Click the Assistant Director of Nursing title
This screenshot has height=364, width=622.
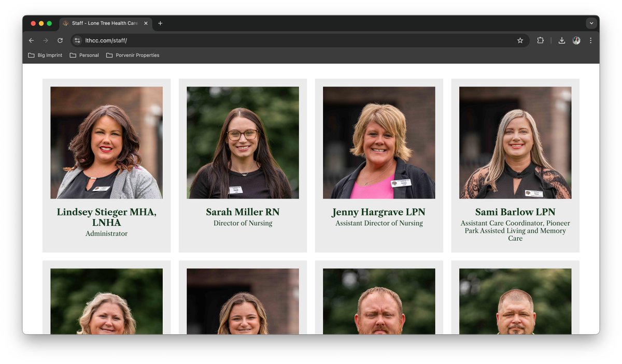[x=379, y=223]
